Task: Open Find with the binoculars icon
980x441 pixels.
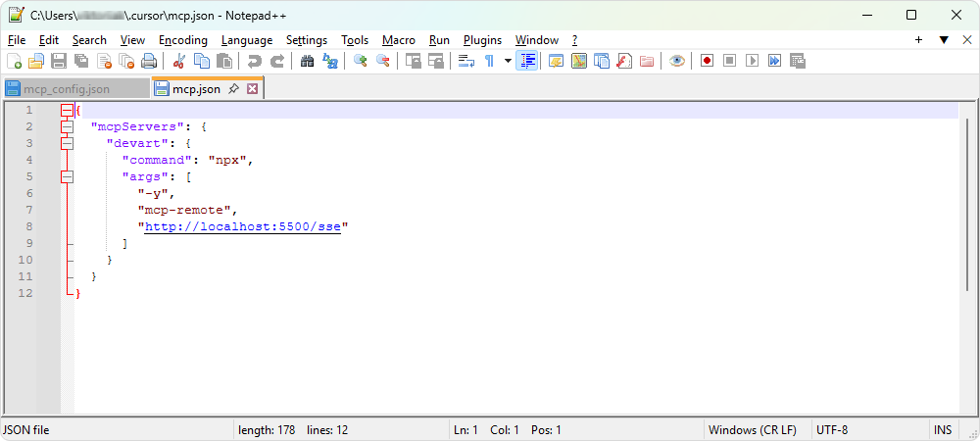Action: tap(307, 61)
